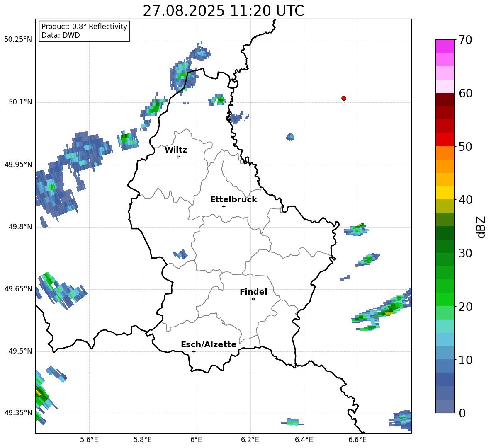The image size is (491, 448).
Task: Click the 'Data: DWD' text
Action: pyautogui.click(x=61, y=35)
